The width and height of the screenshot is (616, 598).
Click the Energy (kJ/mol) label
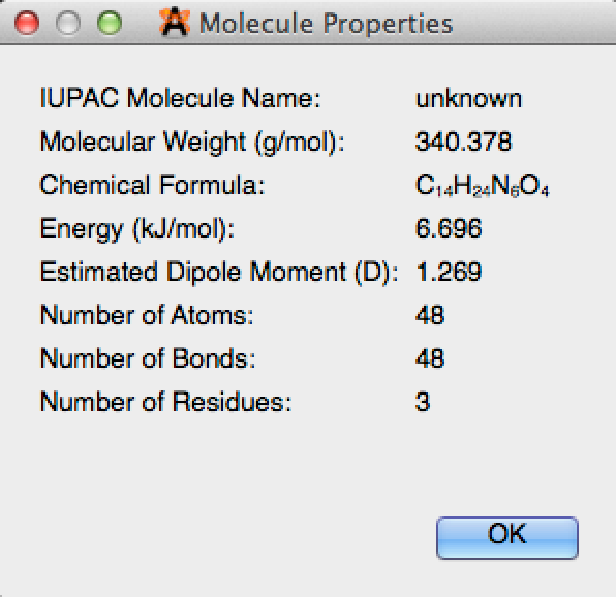(137, 229)
